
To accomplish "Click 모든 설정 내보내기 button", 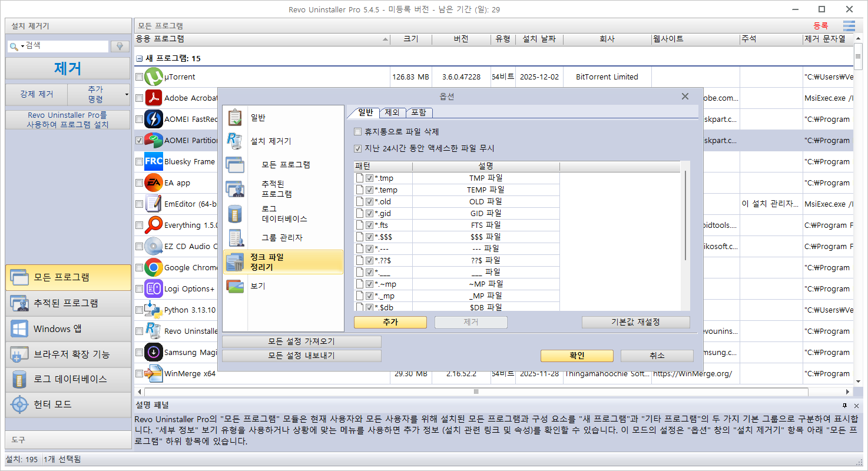I will point(302,356).
